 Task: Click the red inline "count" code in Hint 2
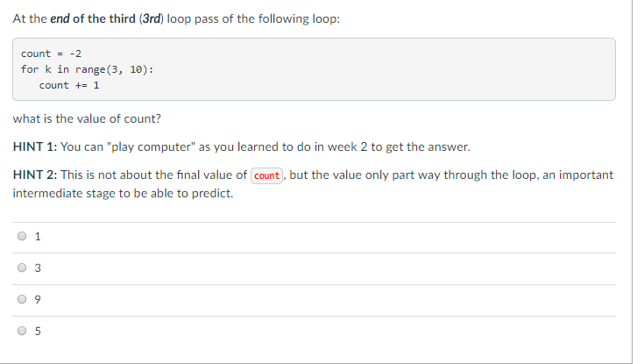266,175
